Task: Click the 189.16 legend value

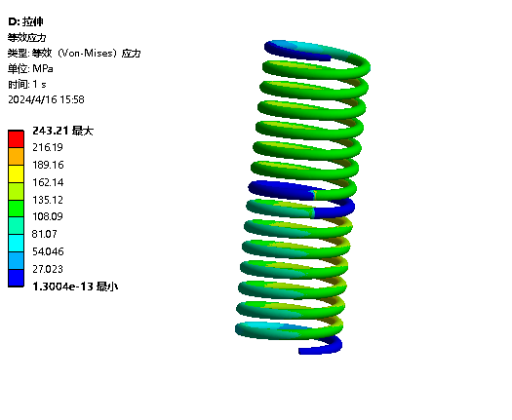Action: point(48,165)
